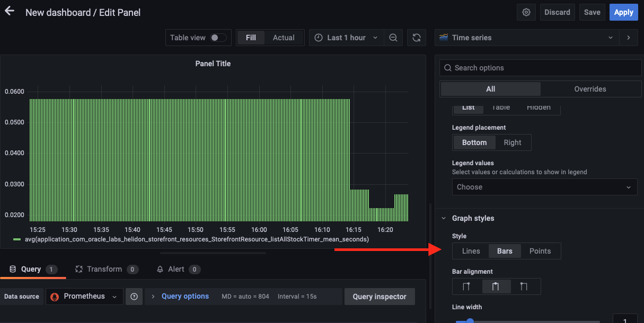Go back using the arrow icon

coord(9,12)
